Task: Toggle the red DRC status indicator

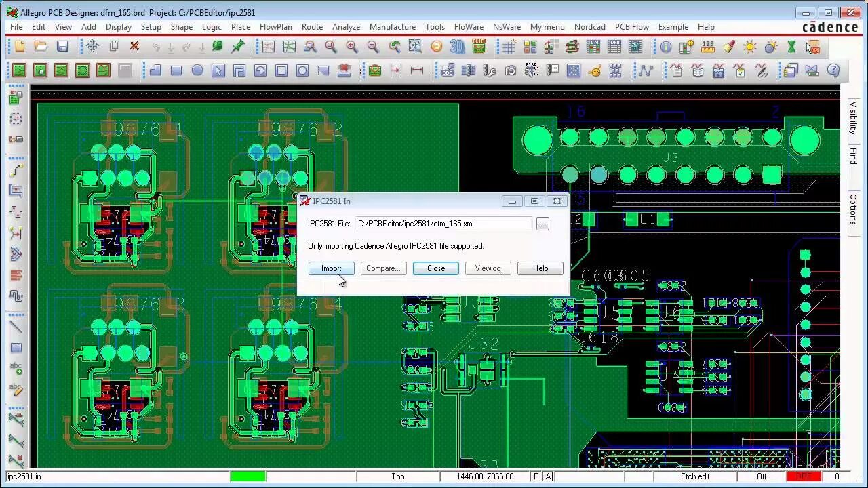Action: point(804,476)
